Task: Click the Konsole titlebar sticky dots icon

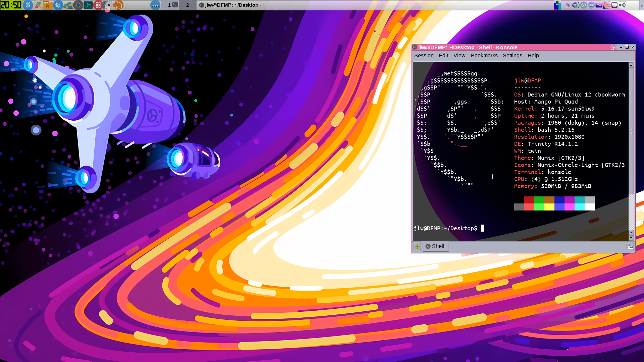Action: 614,47
